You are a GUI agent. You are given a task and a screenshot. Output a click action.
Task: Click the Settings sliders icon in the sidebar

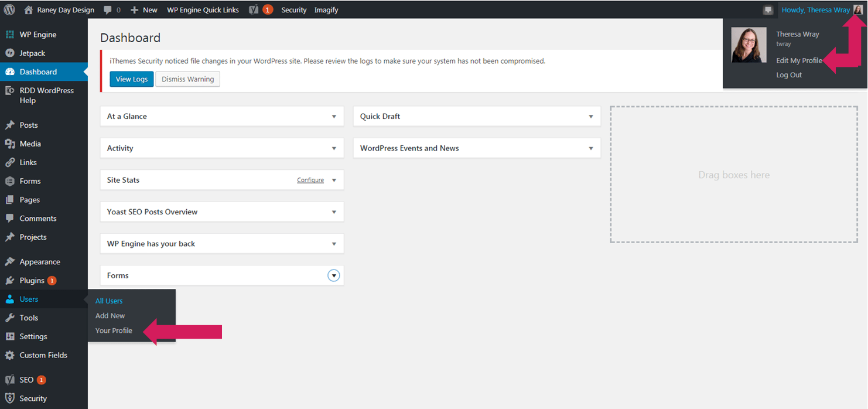point(9,336)
